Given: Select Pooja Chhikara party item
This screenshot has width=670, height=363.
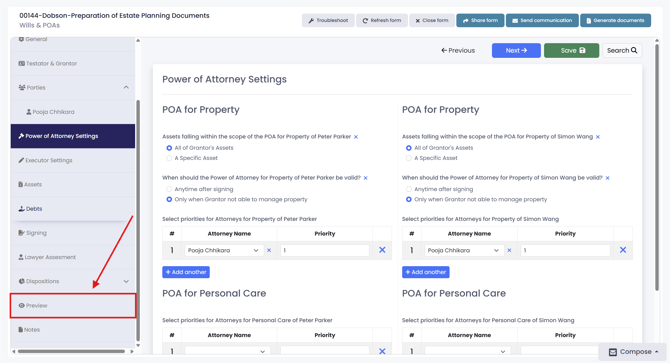Looking at the screenshot, I should 73,112.
